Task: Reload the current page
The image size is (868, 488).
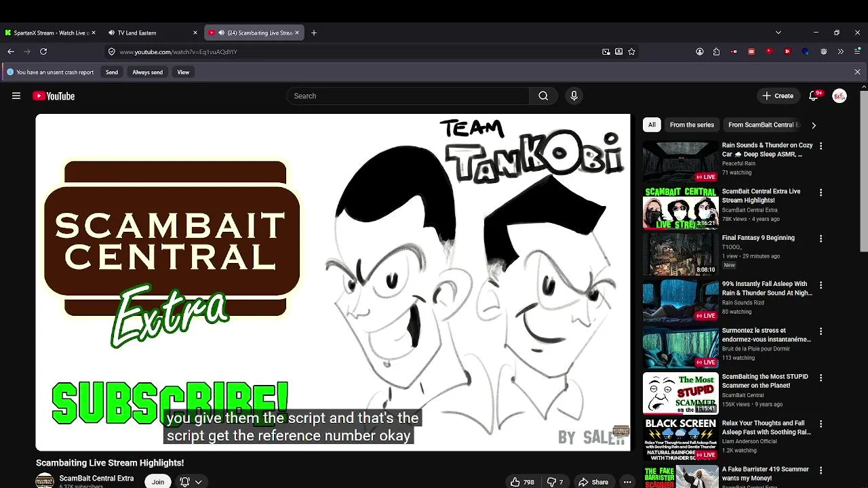Action: [x=43, y=52]
